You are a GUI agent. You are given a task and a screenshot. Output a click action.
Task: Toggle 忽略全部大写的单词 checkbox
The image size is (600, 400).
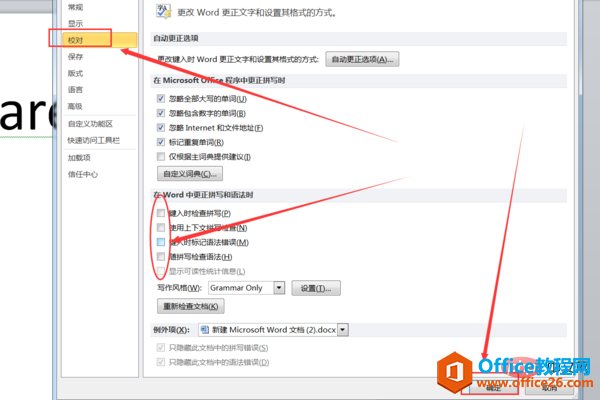[x=161, y=99]
